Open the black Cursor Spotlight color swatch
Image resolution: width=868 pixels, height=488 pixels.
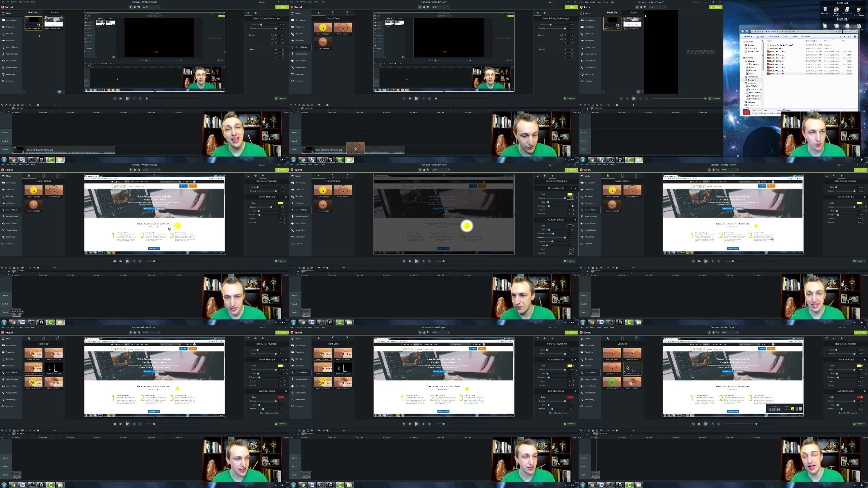(570, 226)
